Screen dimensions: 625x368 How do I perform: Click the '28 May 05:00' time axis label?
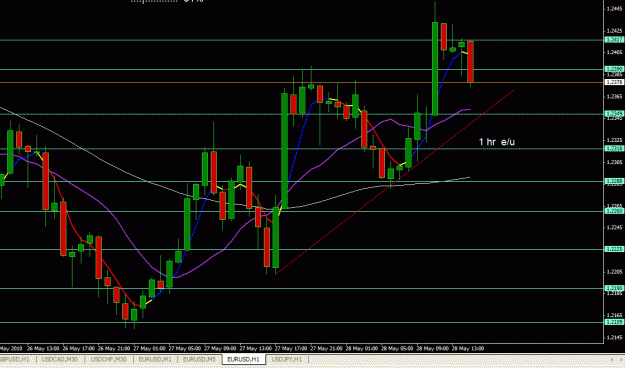pos(397,348)
